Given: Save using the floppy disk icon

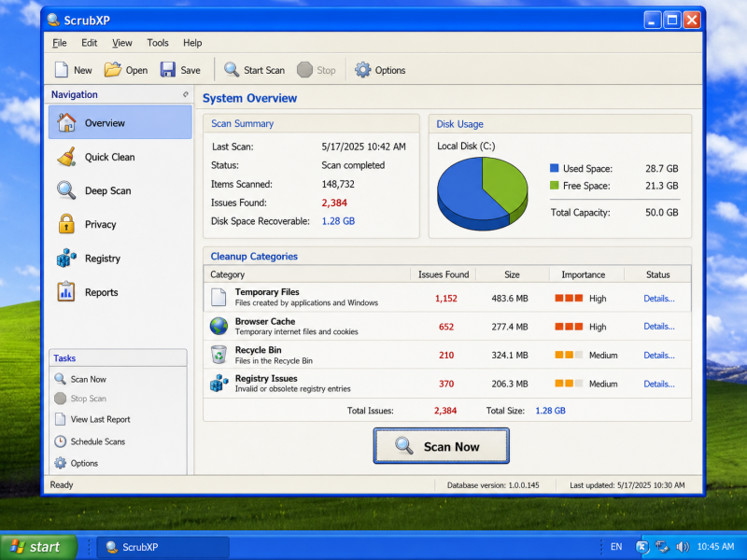Looking at the screenshot, I should click(x=168, y=70).
